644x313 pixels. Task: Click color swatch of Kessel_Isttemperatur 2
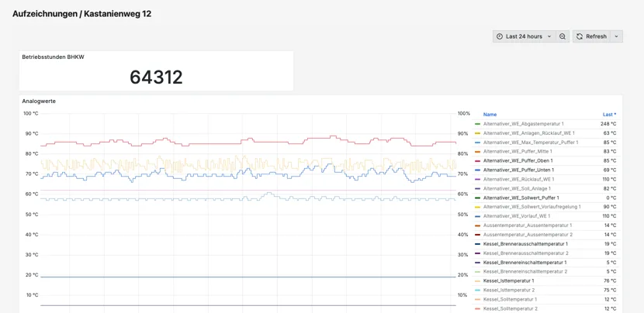click(477, 290)
